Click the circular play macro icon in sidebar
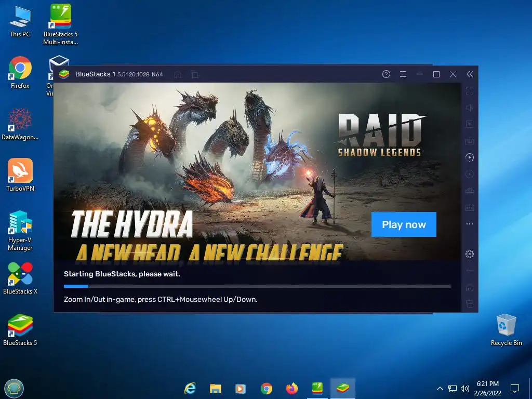Screen dimensions: 532x399 [470, 157]
